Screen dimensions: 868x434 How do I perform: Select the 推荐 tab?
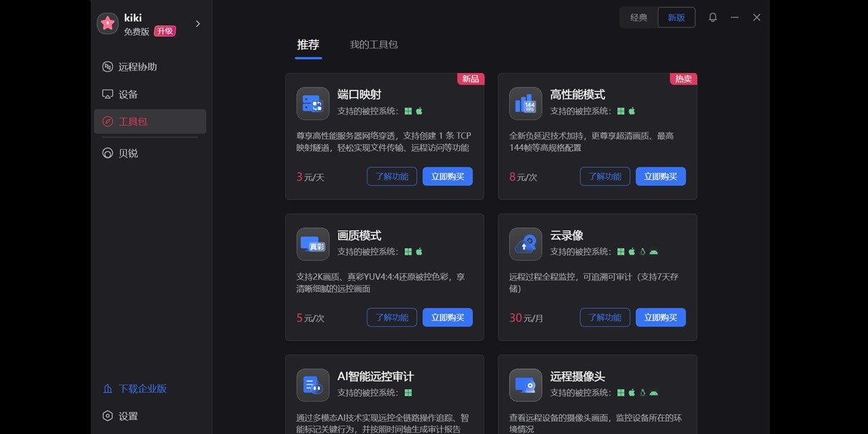(x=309, y=44)
